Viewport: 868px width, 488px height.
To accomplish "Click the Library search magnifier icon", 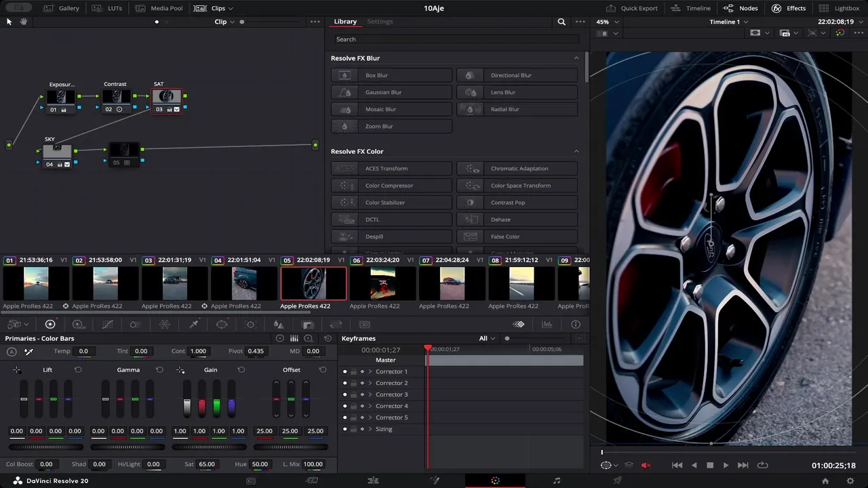I will pyautogui.click(x=561, y=22).
